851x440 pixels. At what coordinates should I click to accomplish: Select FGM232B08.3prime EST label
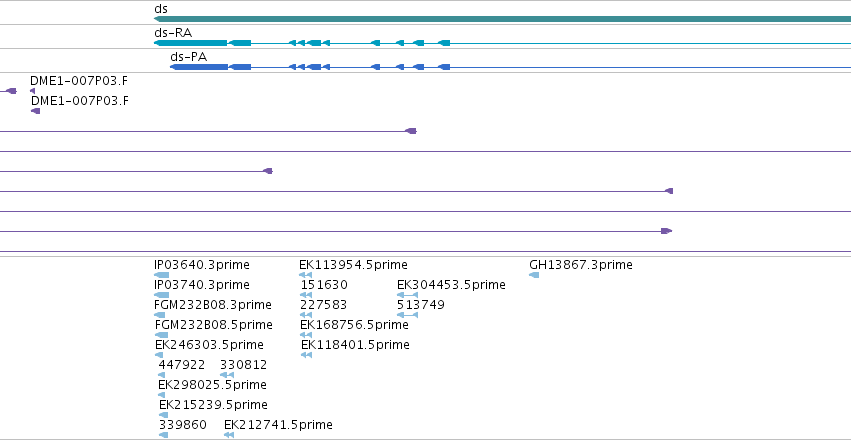click(x=213, y=305)
